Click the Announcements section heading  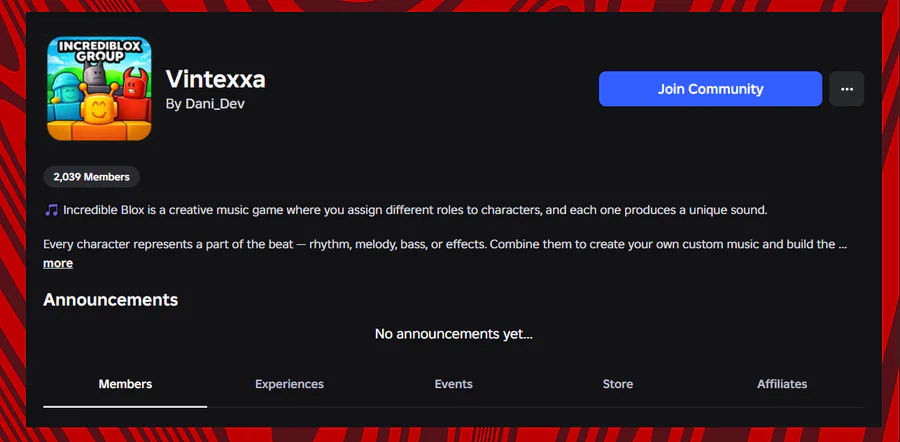[x=111, y=300]
